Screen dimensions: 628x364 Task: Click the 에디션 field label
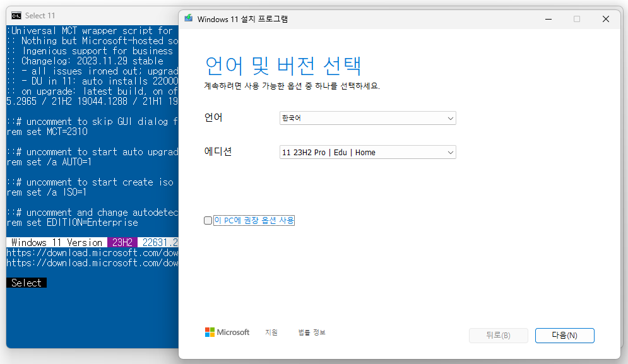point(218,152)
